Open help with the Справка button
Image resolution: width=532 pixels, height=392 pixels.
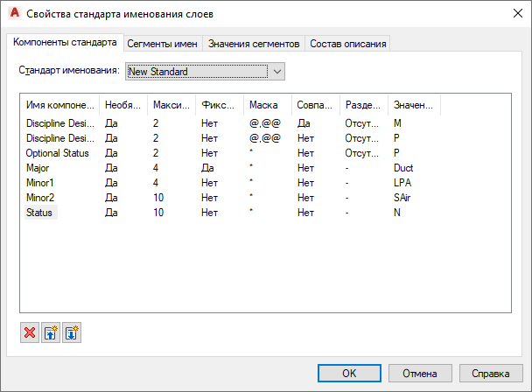click(x=491, y=373)
